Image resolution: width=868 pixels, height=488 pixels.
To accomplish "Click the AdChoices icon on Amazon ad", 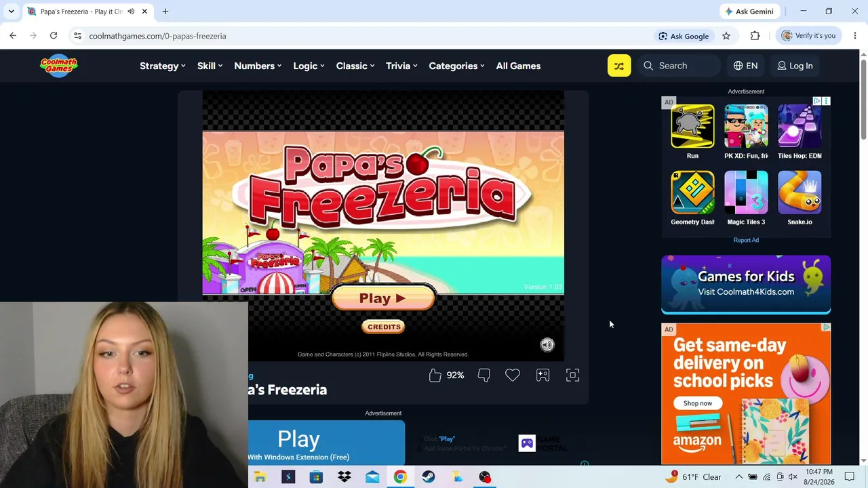I will tap(826, 328).
